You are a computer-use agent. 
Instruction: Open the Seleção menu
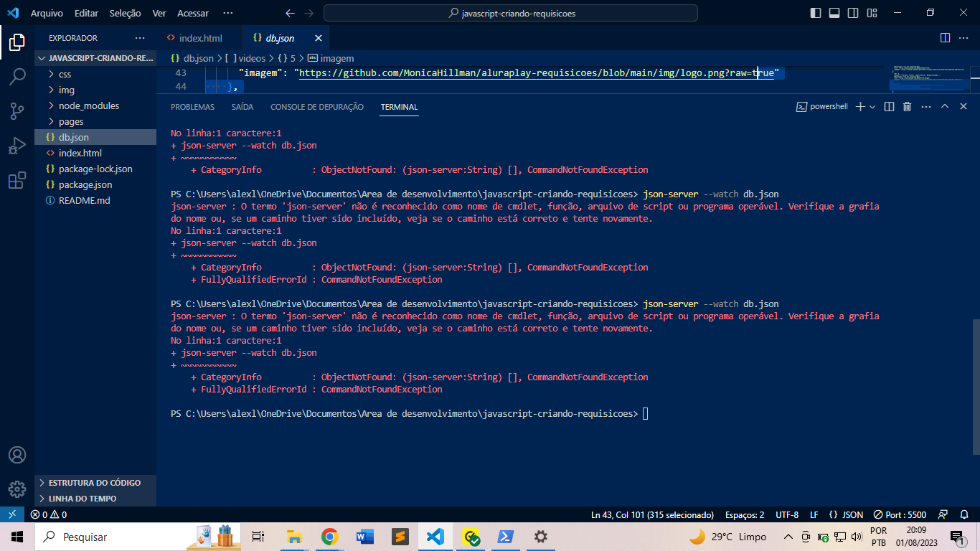[x=126, y=13]
